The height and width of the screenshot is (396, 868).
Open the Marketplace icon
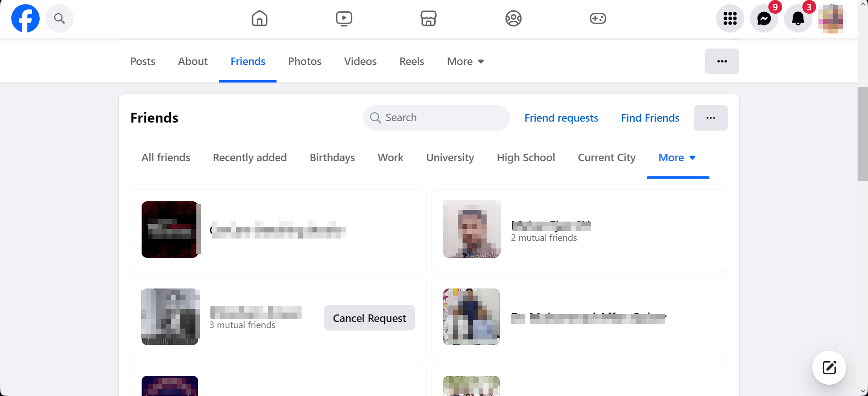click(429, 18)
